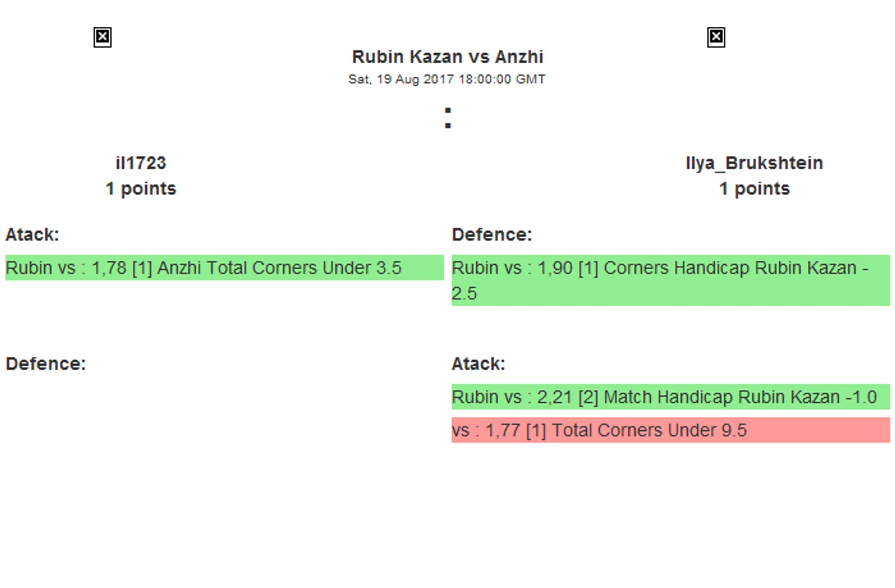Click Ilya_Brukshtein's 1 points score

[755, 189]
